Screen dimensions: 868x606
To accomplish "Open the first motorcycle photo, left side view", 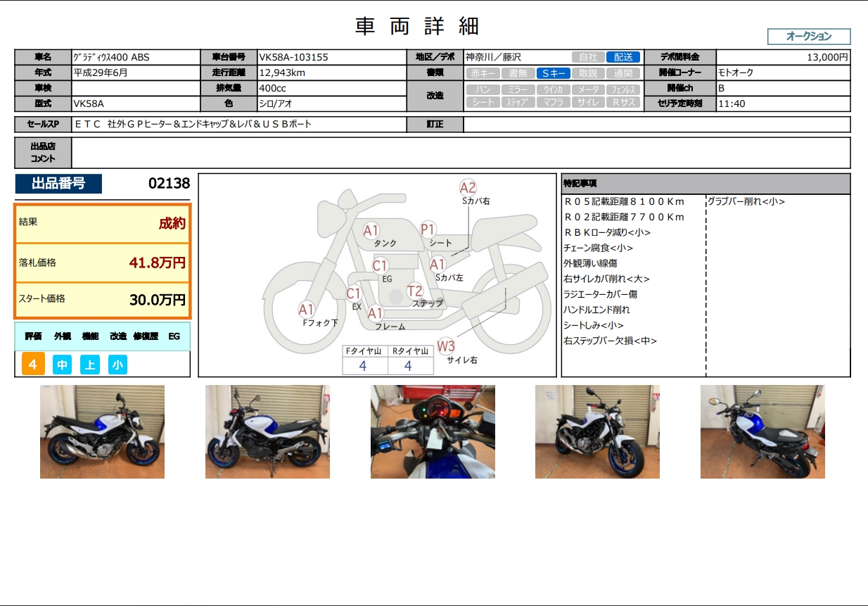I will tap(102, 431).
